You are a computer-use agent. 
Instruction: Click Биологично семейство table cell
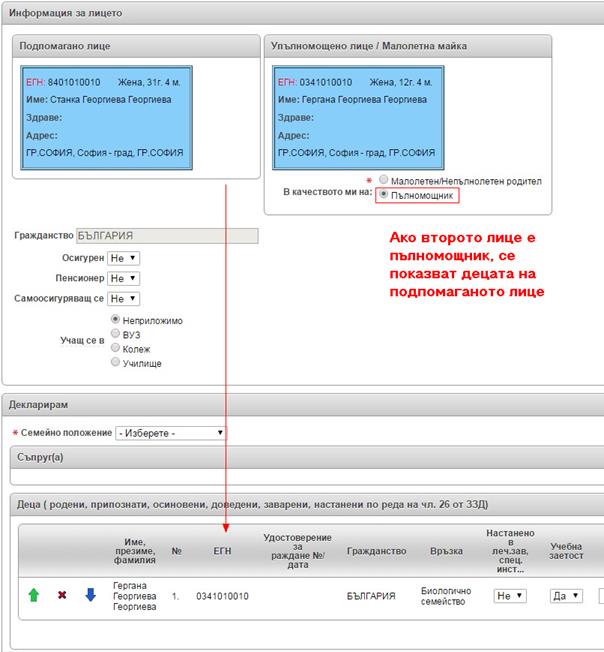(x=446, y=596)
